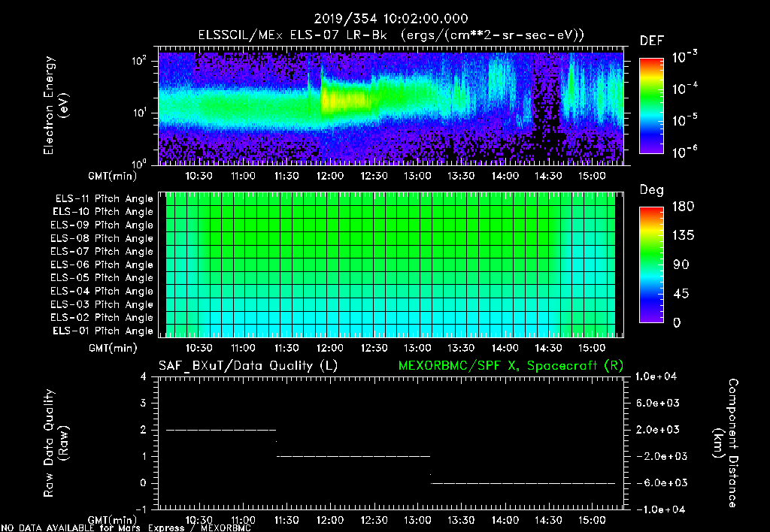Select the ELS-01 Pitch Angle row label
The width and height of the screenshot is (770, 532).
[103, 331]
